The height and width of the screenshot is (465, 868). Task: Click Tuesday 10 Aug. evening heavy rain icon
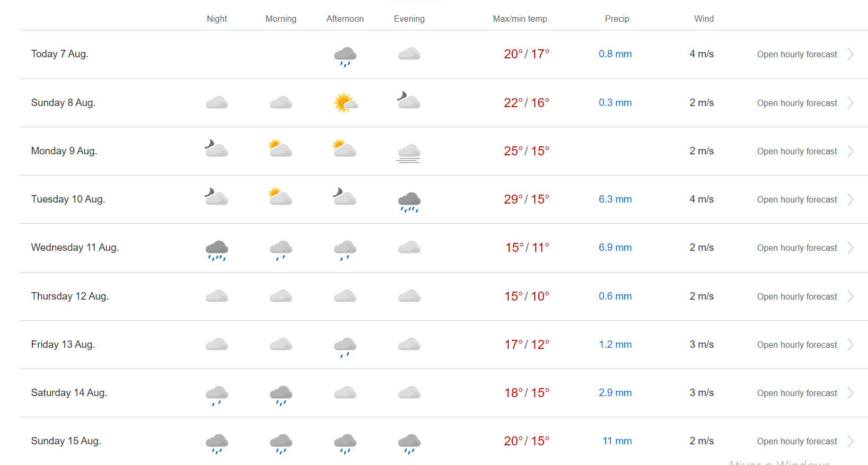point(409,202)
